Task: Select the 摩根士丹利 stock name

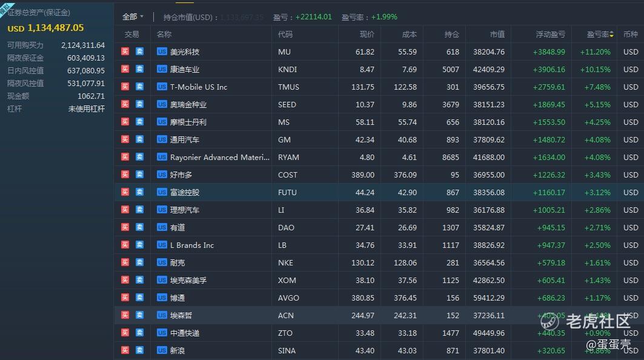Action: click(x=188, y=122)
